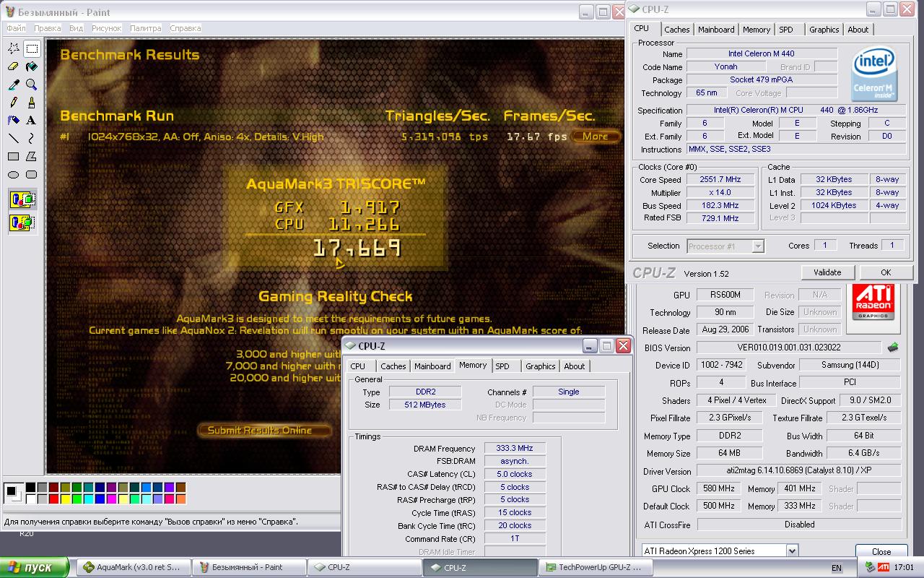Choose the Eraser tool in Paint
Viewport: 924px width, 578px height.
14,66
